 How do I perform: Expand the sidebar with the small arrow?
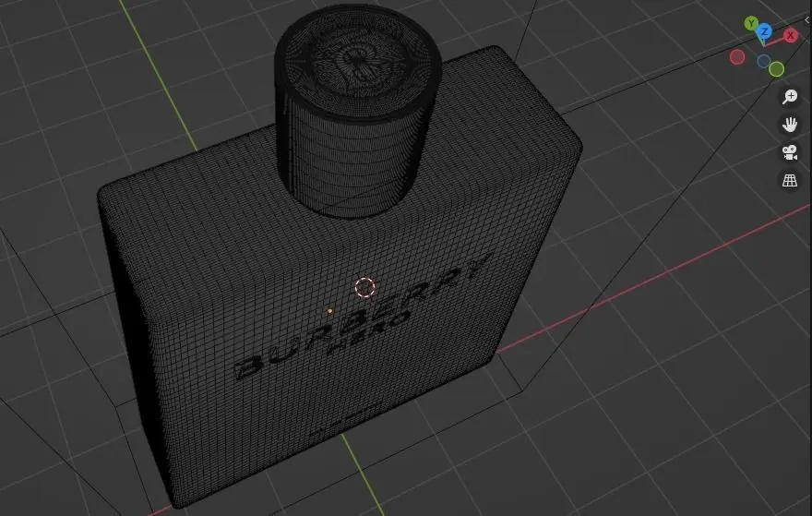[806, 20]
